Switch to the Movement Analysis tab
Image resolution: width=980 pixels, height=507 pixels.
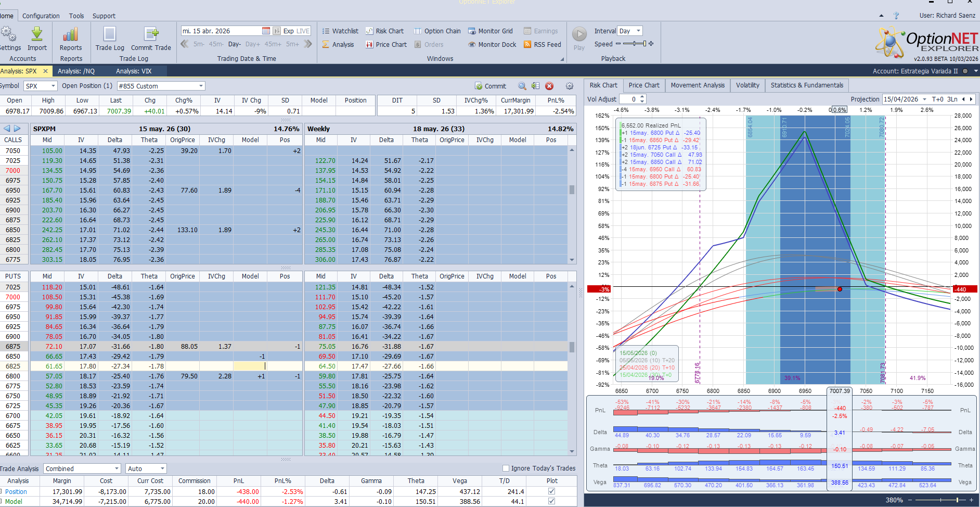coord(697,85)
